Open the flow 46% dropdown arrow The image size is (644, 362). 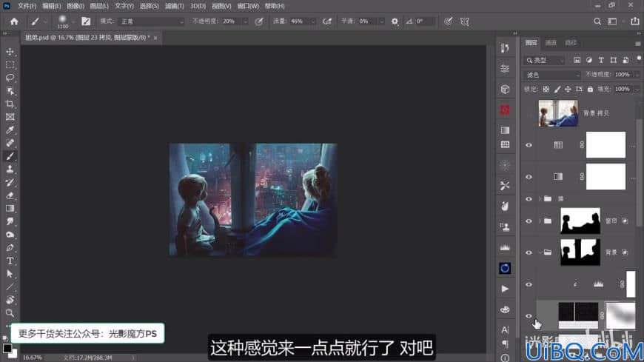click(x=313, y=21)
